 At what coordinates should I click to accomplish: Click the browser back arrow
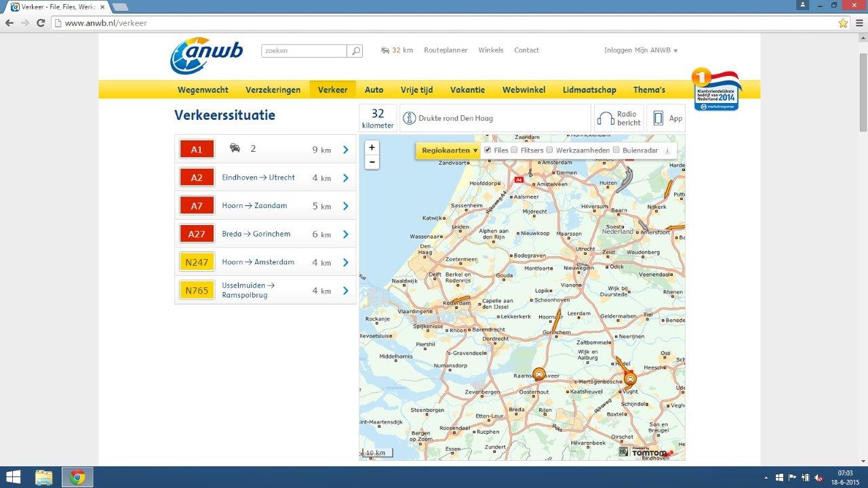(9, 23)
